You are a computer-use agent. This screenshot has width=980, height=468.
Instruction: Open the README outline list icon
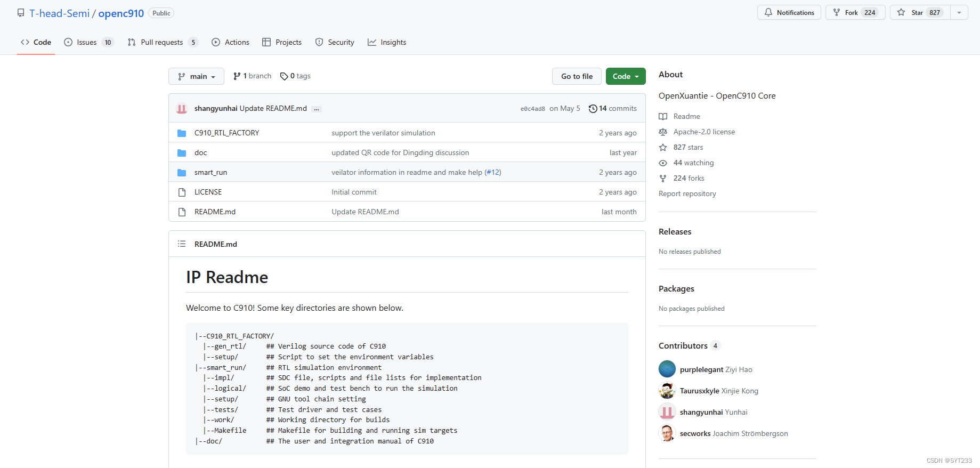tap(182, 244)
